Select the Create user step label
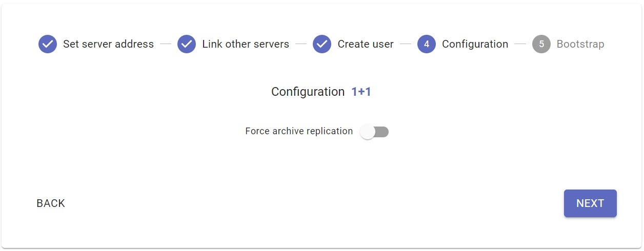The height and width of the screenshot is (251, 644). [x=366, y=44]
